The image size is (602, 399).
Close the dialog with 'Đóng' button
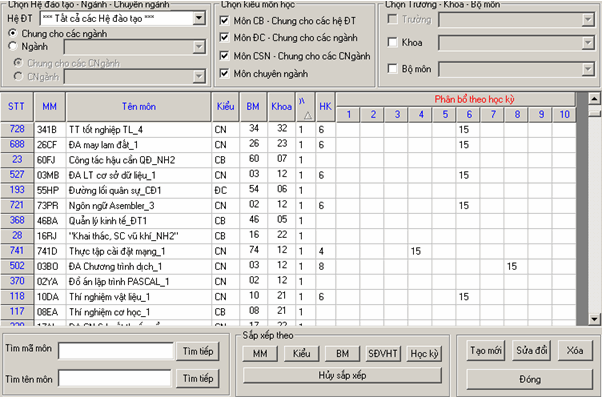pos(530,379)
